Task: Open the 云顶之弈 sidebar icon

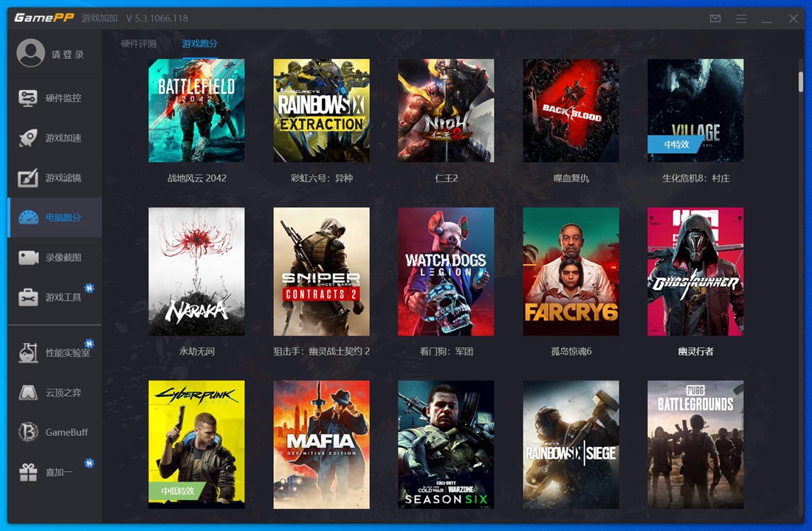Action: (x=28, y=392)
